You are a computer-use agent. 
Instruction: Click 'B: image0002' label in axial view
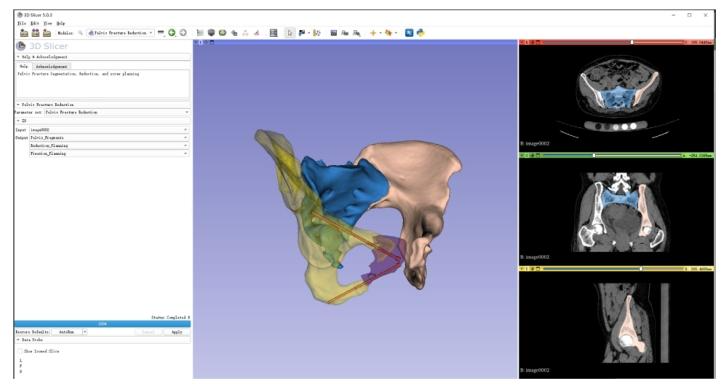[535, 144]
